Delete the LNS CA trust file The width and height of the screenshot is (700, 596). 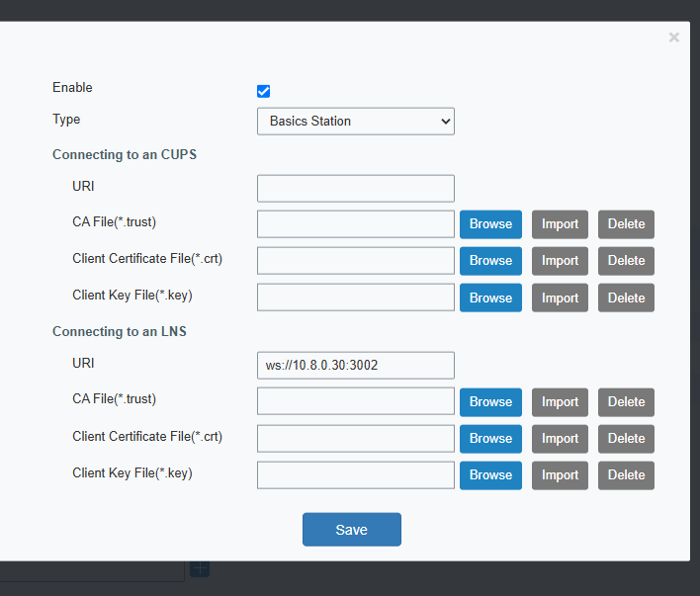point(626,402)
